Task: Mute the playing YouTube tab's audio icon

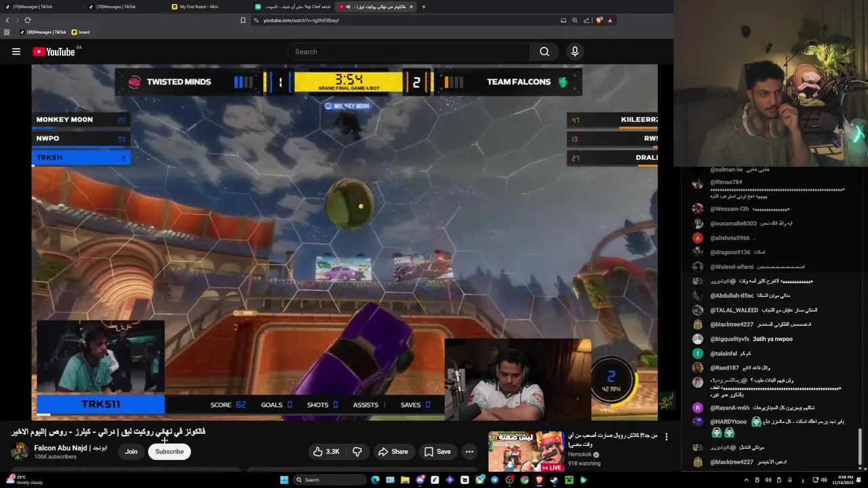Action: click(x=348, y=7)
